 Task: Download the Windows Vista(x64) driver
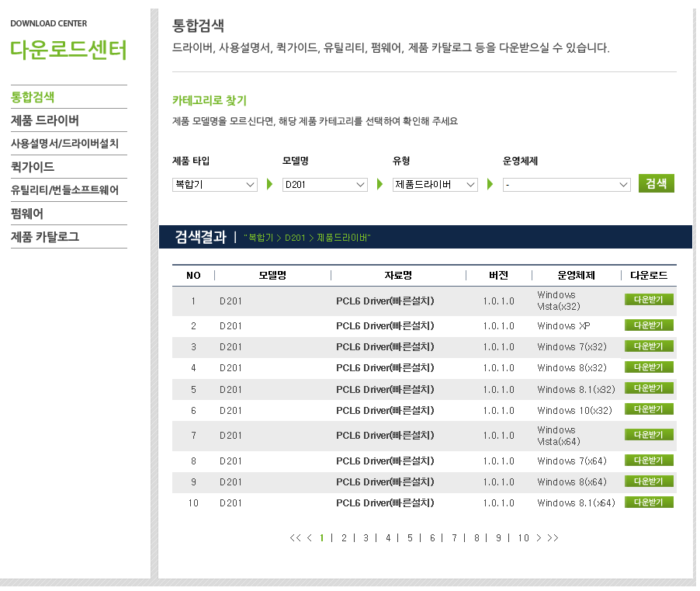pyautogui.click(x=649, y=435)
